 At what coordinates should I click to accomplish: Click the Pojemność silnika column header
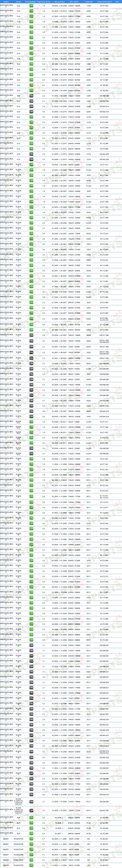(44, 2)
